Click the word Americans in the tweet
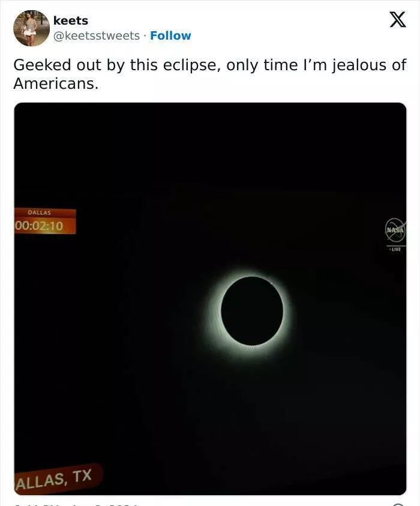420x506 pixels. coord(56,84)
